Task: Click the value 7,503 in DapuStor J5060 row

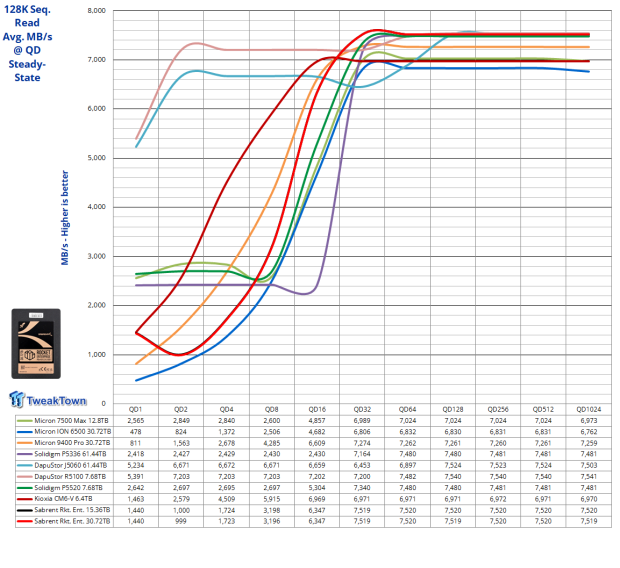Action: click(x=588, y=466)
